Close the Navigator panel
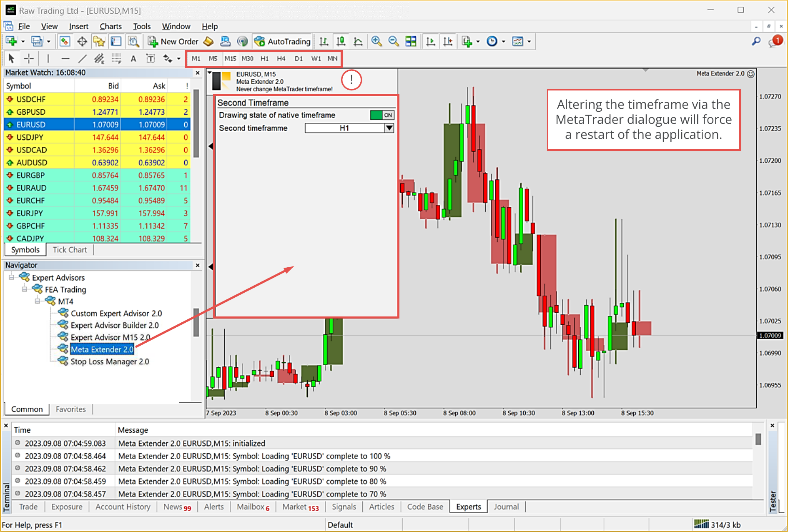Image resolution: width=788 pixels, height=532 pixels. click(x=198, y=265)
